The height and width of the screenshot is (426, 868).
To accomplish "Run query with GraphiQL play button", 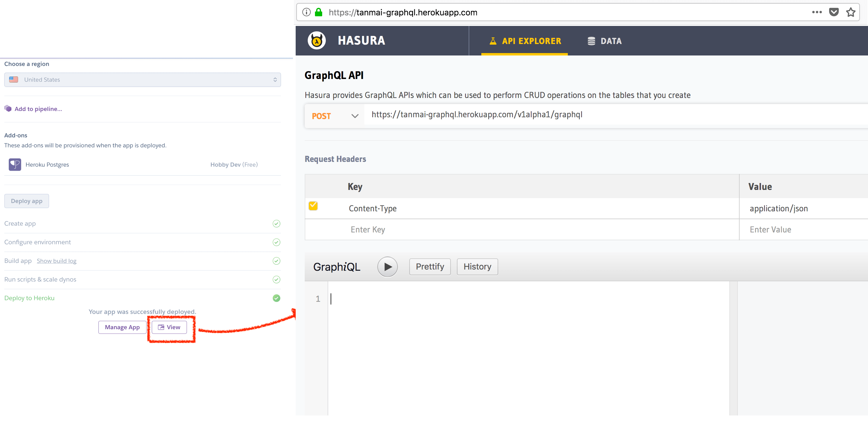I will pos(387,267).
